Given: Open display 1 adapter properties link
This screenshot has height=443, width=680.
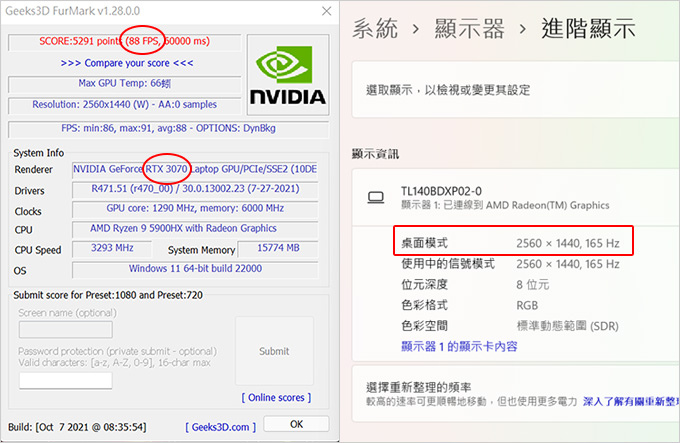Looking at the screenshot, I should (x=459, y=346).
